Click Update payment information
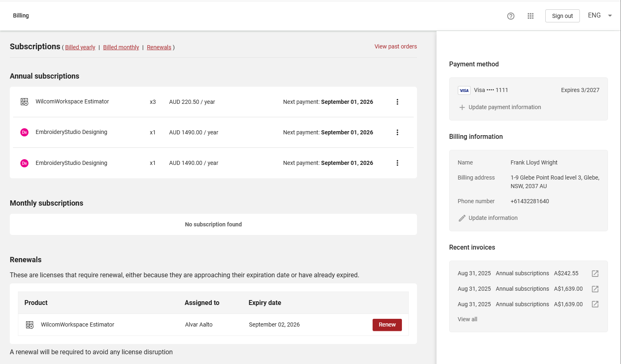The image size is (621, 364). 505,107
